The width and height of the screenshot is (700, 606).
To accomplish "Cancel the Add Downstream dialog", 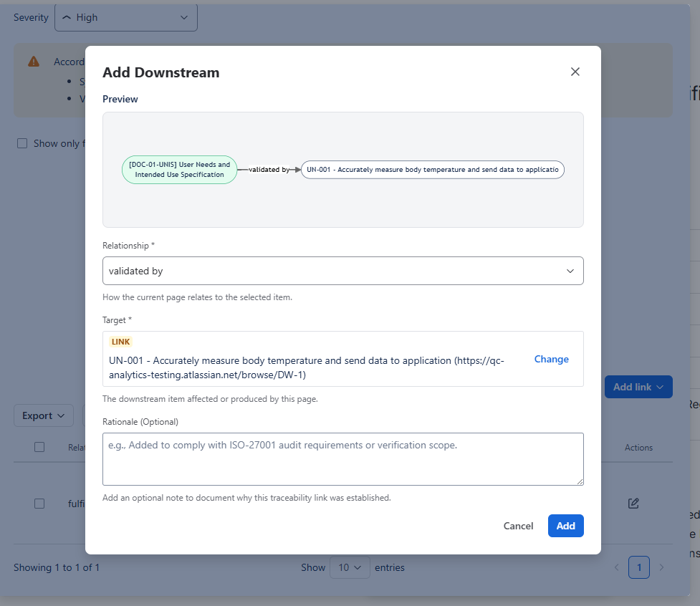I will tap(518, 526).
